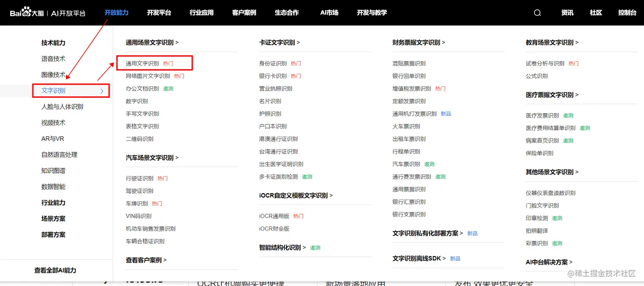
Task: Open 火车票识别 link
Action: [x=406, y=126]
